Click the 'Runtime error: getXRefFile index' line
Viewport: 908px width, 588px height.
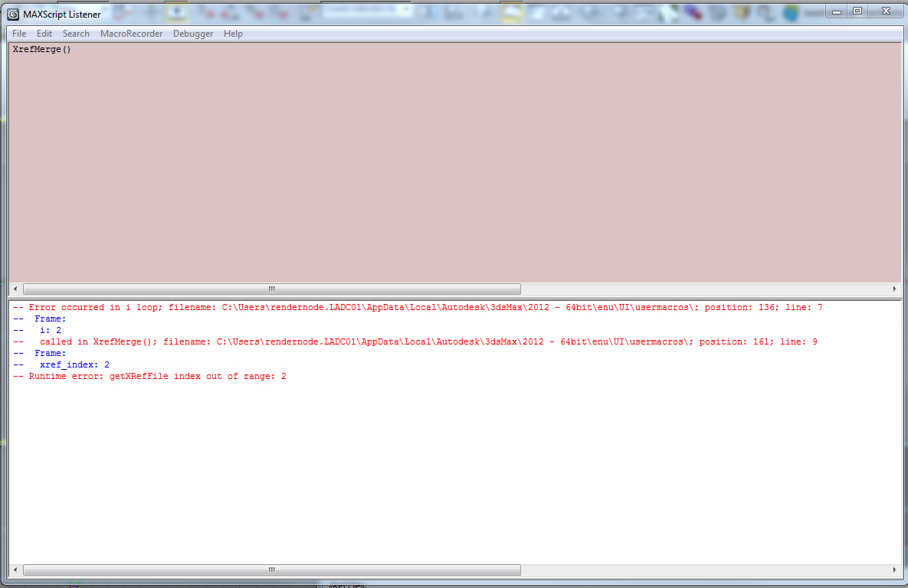pyautogui.click(x=149, y=376)
